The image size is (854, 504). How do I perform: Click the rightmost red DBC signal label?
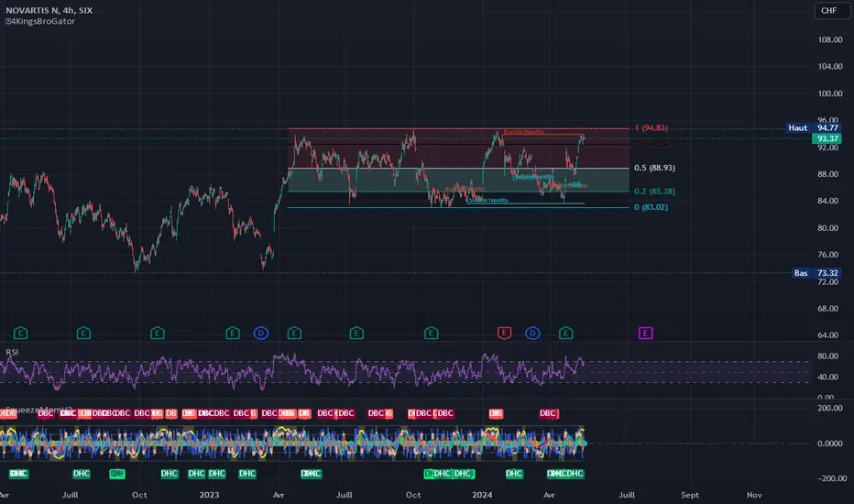[549, 413]
